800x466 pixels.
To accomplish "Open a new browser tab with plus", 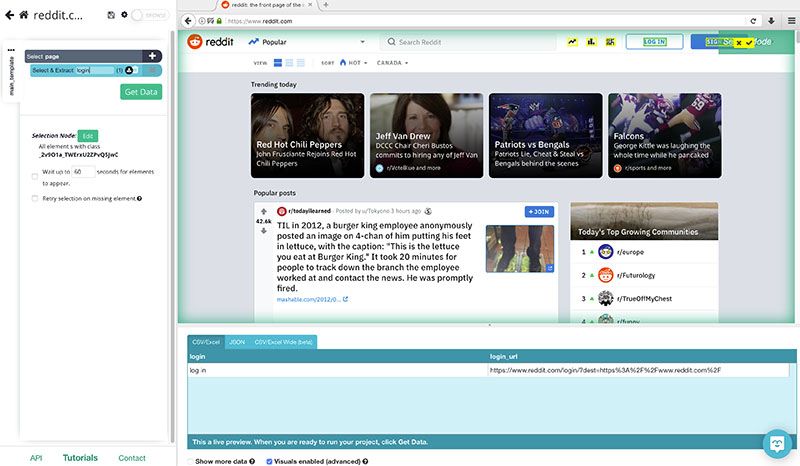I will point(326,5).
